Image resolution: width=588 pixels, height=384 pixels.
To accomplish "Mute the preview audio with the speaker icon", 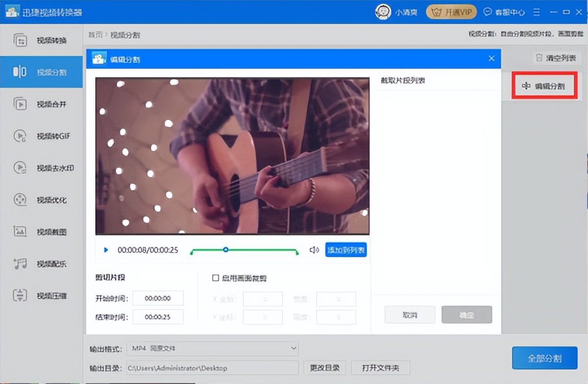I will (x=314, y=250).
